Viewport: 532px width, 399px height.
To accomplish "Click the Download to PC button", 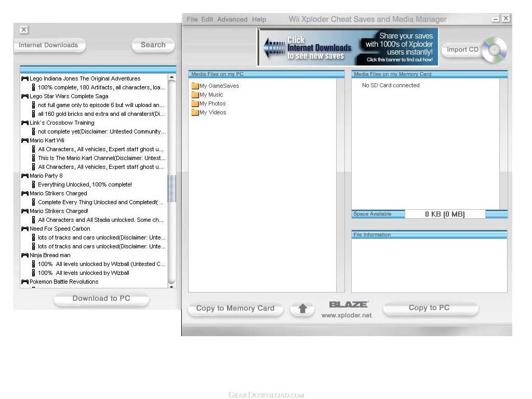I will click(x=101, y=299).
